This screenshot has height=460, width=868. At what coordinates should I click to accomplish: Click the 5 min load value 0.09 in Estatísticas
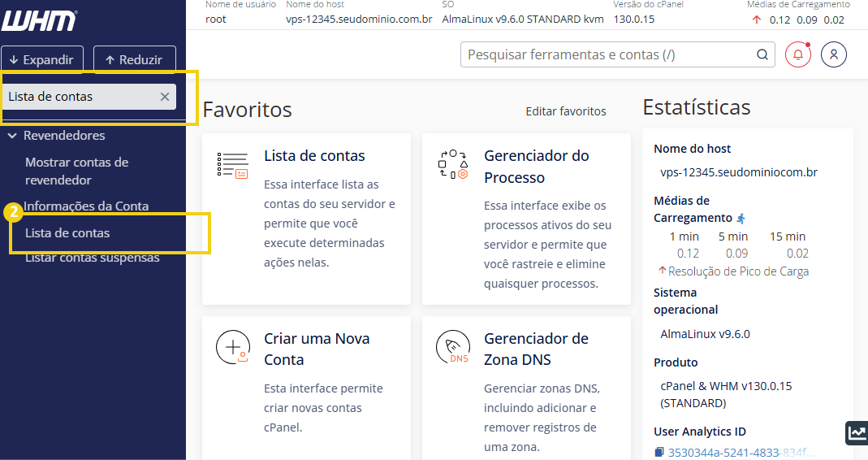(x=736, y=254)
